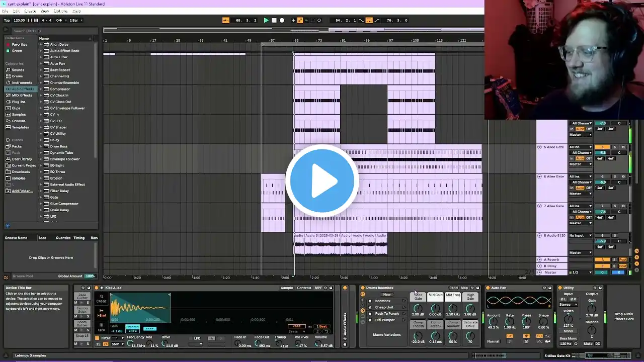This screenshot has height=362, width=644.
Task: Open All Ins dropdown on 6 Allee Gate
Action: (x=580, y=176)
